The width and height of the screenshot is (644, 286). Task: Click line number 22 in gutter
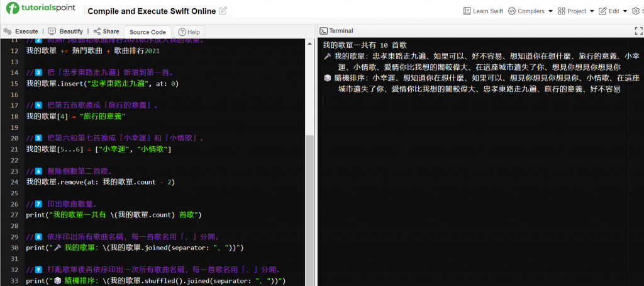click(14, 160)
